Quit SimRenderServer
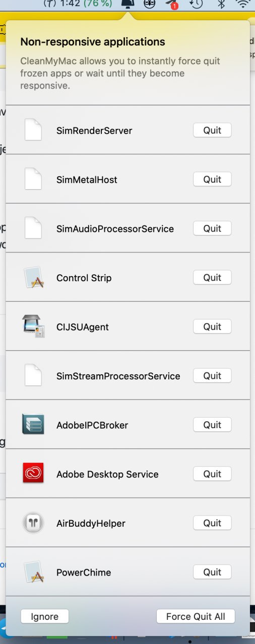 pyautogui.click(x=212, y=130)
